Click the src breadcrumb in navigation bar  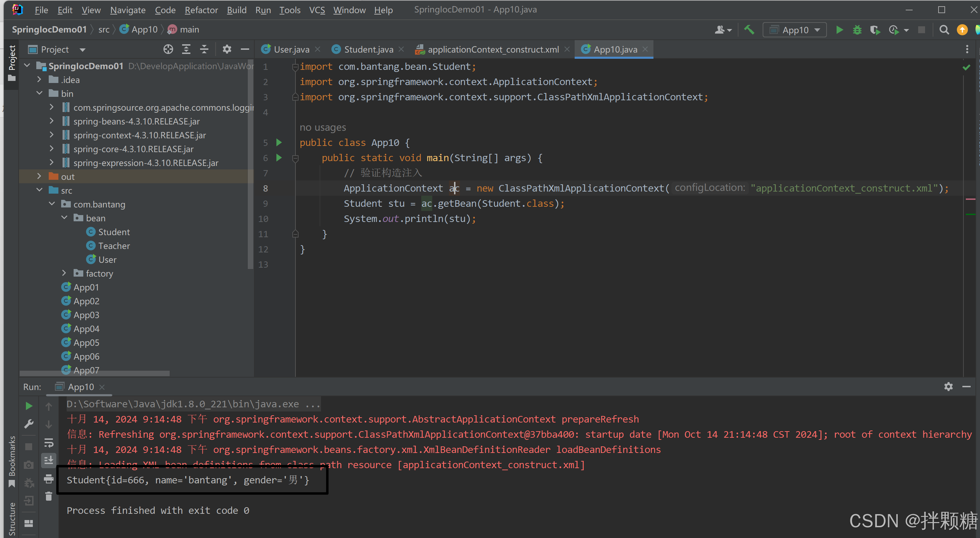click(103, 30)
